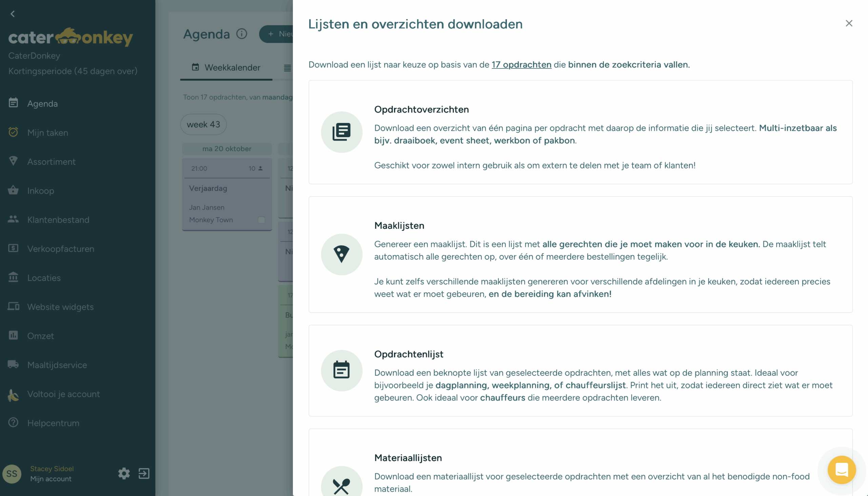The width and height of the screenshot is (868, 496).
Task: Select Assortiment in the sidebar
Action: coord(51,162)
